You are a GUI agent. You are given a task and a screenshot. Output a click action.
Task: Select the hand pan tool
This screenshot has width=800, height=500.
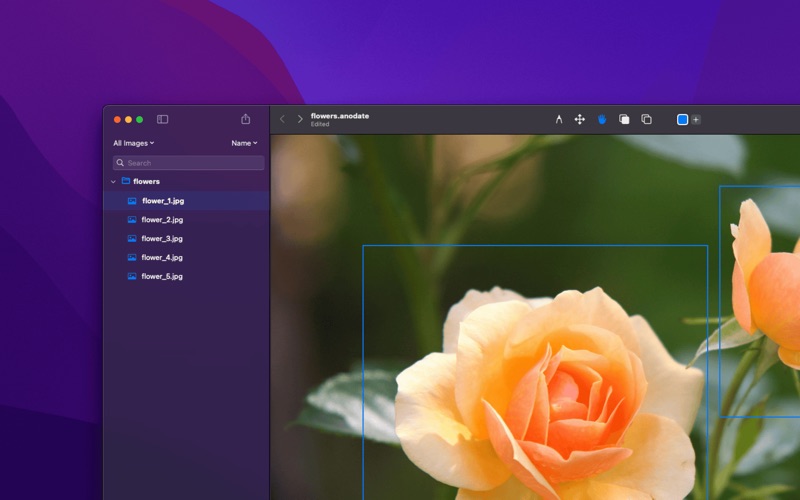tap(602, 119)
